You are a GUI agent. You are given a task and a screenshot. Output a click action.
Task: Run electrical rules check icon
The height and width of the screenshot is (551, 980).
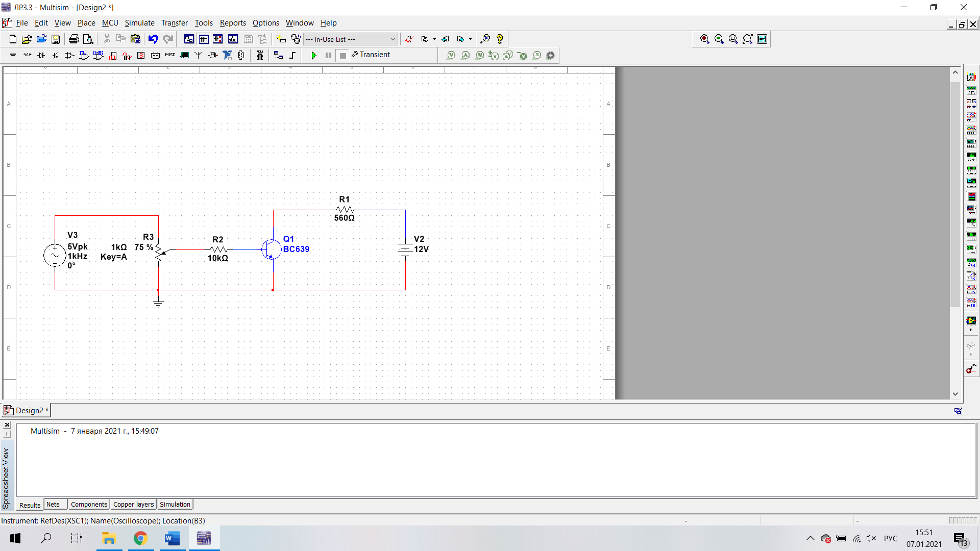pos(409,39)
